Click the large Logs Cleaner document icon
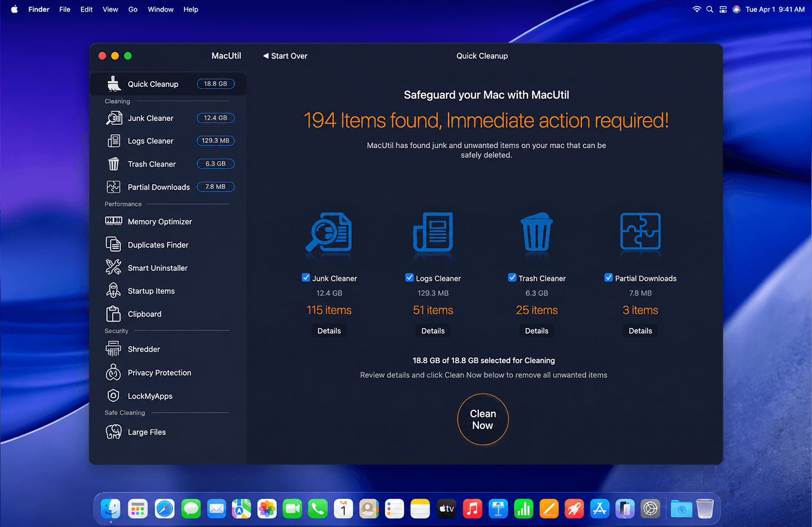Screen dimensions: 812x527 click(433, 232)
